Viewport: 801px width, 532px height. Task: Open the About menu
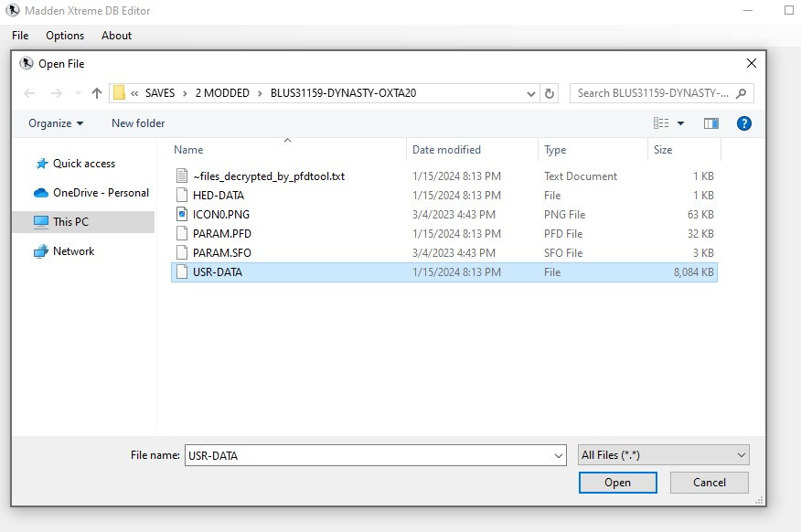point(116,36)
